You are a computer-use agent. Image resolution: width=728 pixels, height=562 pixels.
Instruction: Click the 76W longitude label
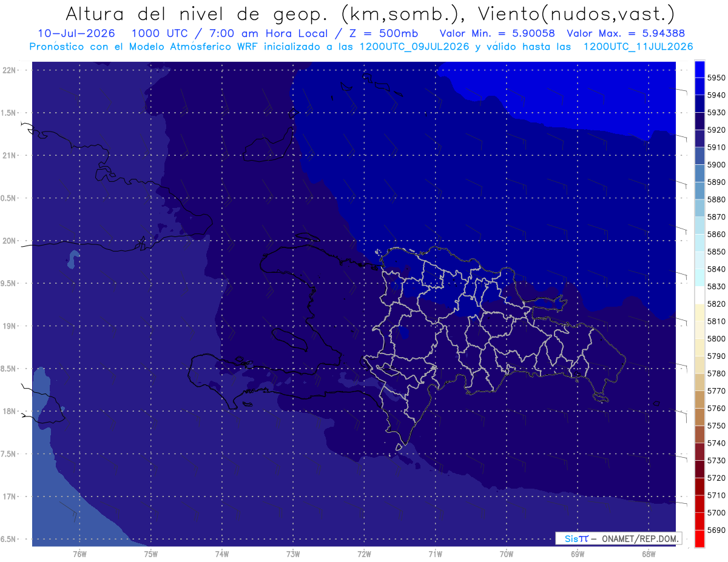point(79,554)
